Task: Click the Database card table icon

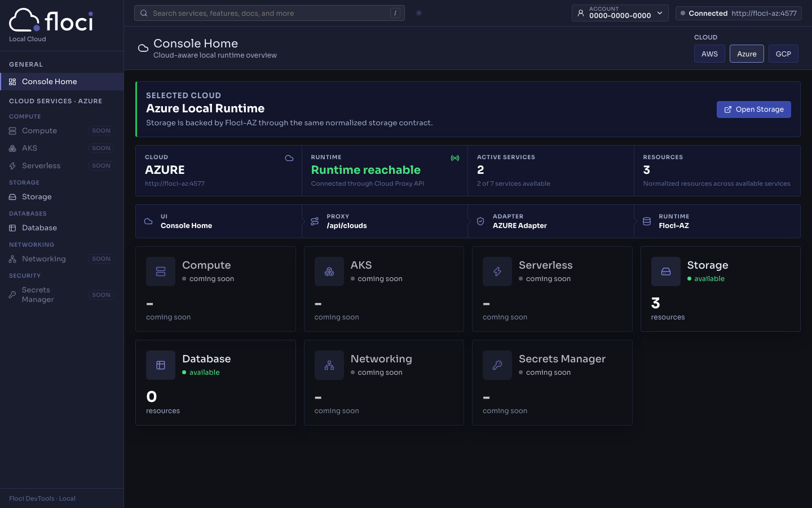Action: 161,365
